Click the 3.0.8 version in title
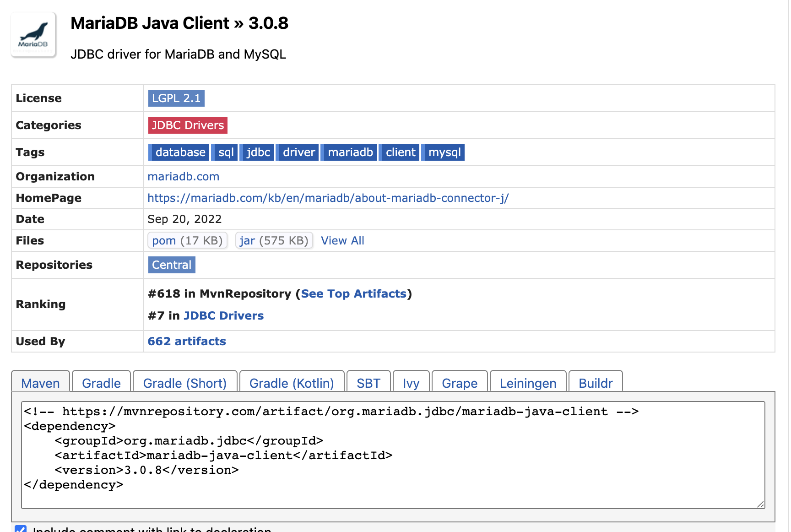The height and width of the screenshot is (532, 791). 268,23
